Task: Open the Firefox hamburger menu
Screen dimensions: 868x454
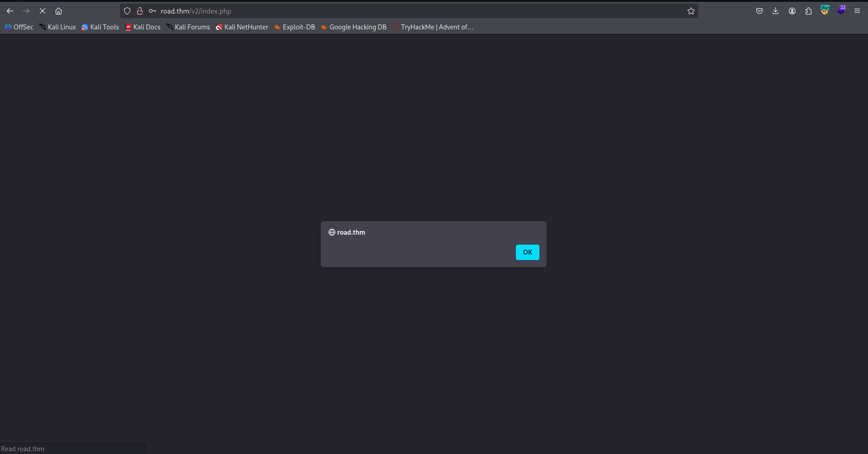Action: pyautogui.click(x=857, y=10)
